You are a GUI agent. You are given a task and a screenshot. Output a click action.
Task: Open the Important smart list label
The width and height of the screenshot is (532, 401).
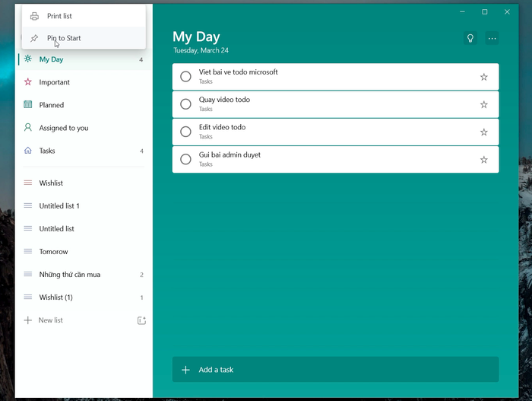click(x=54, y=82)
